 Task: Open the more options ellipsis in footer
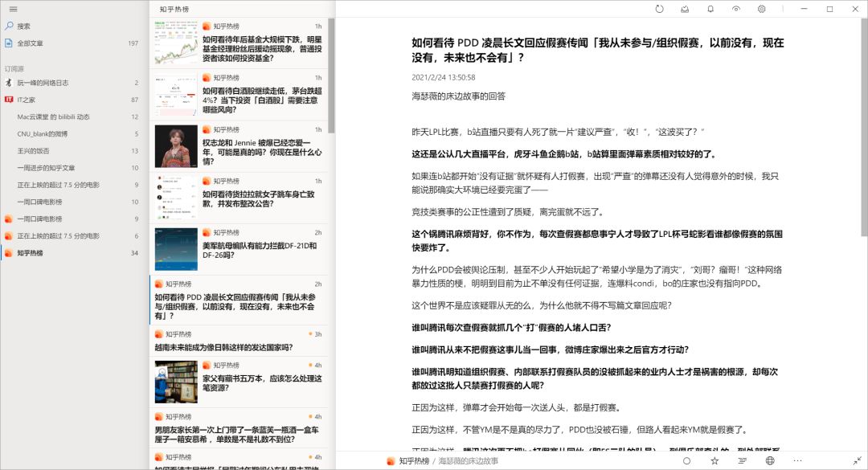(x=798, y=460)
